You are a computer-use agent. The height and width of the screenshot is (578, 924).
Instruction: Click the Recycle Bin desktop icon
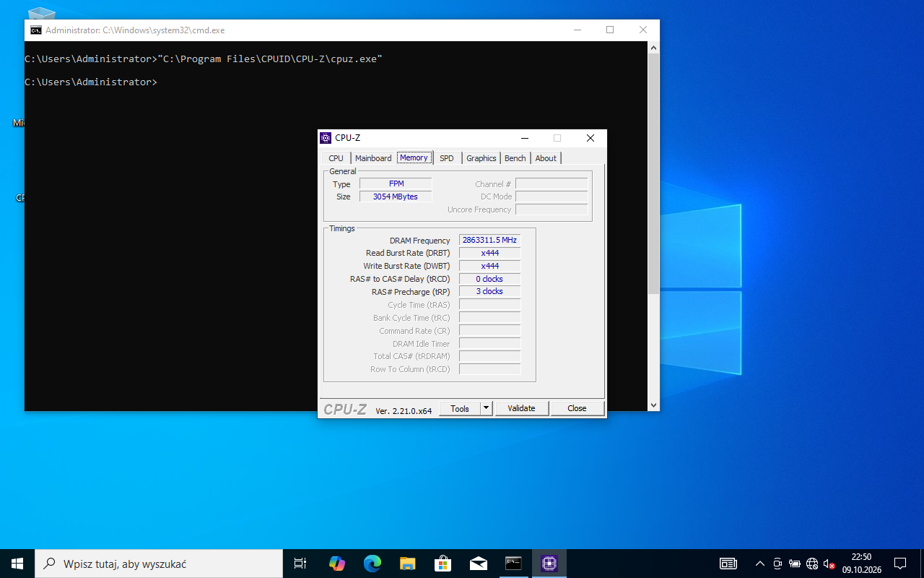[41, 13]
